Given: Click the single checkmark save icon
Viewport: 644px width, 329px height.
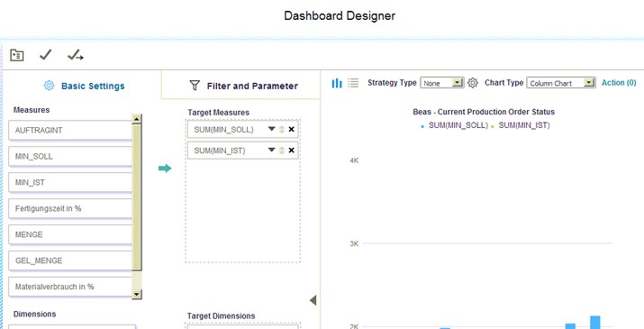Looking at the screenshot, I should (x=45, y=55).
